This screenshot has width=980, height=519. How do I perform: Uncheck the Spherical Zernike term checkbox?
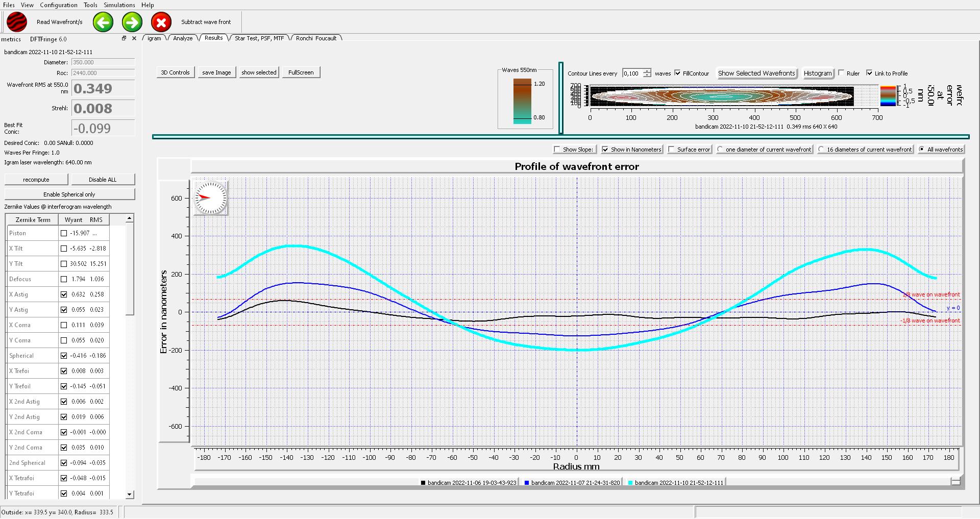pos(64,356)
